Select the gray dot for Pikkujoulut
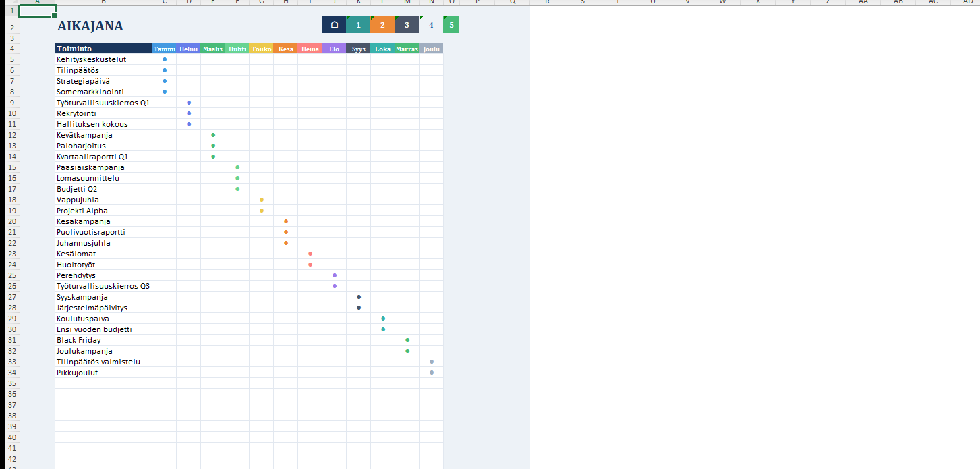 [432, 373]
